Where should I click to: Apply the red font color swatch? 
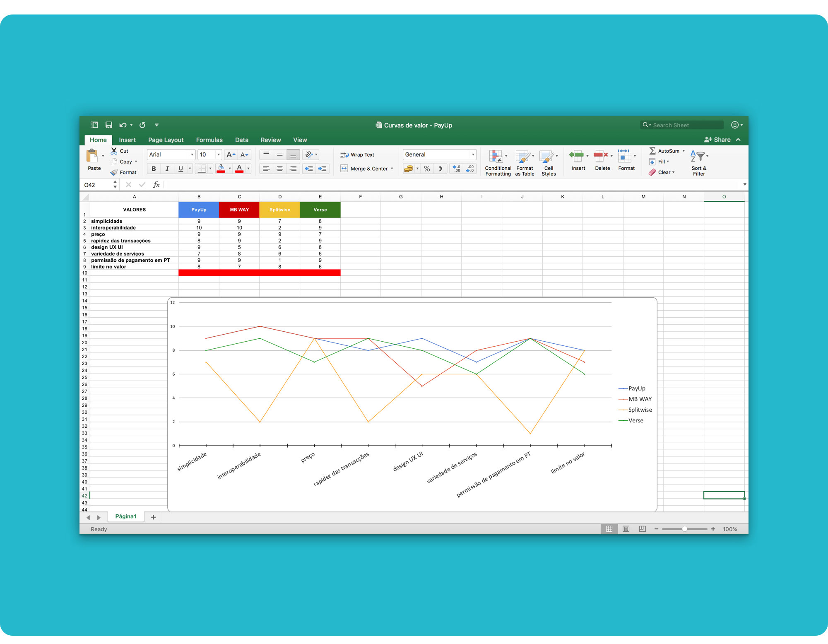tap(239, 169)
